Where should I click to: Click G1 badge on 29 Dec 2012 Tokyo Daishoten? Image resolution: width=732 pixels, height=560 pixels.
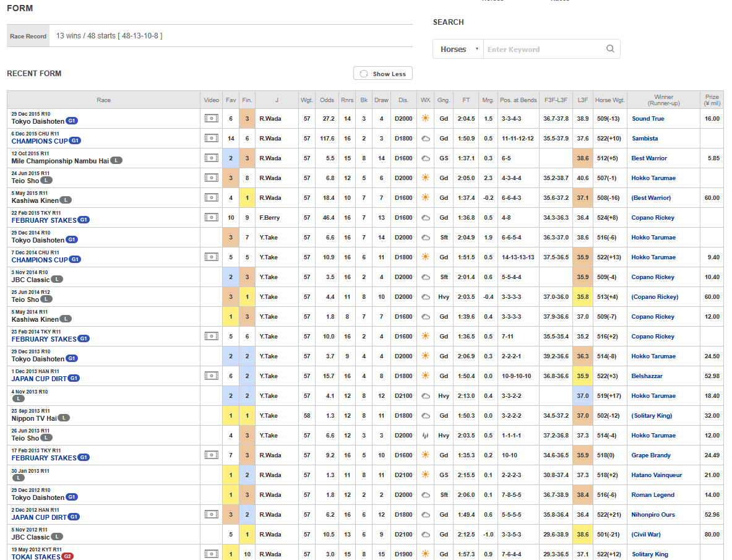72,498
